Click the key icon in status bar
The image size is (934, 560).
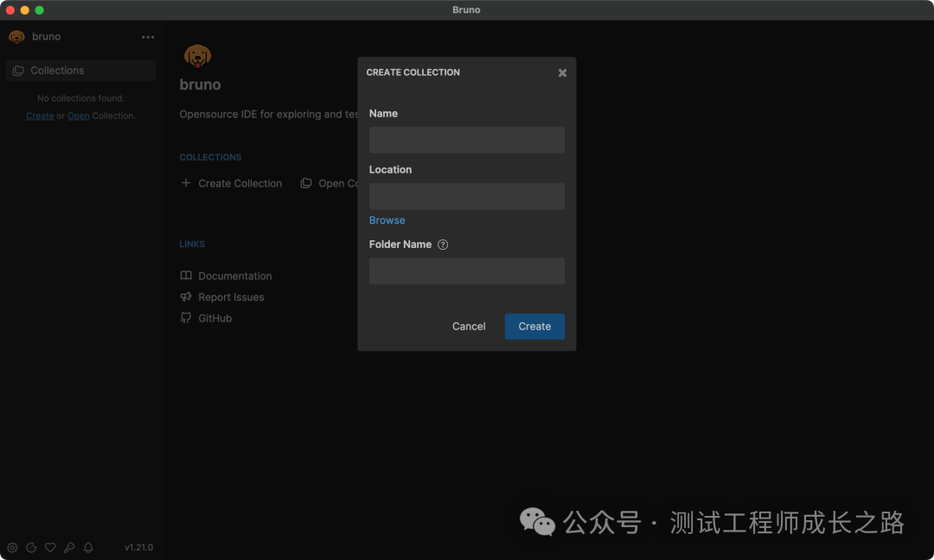[69, 548]
